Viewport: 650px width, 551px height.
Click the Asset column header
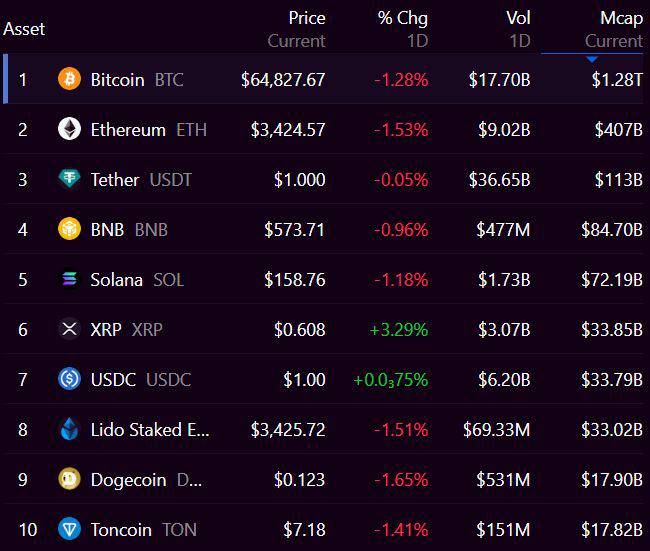[x=24, y=29]
